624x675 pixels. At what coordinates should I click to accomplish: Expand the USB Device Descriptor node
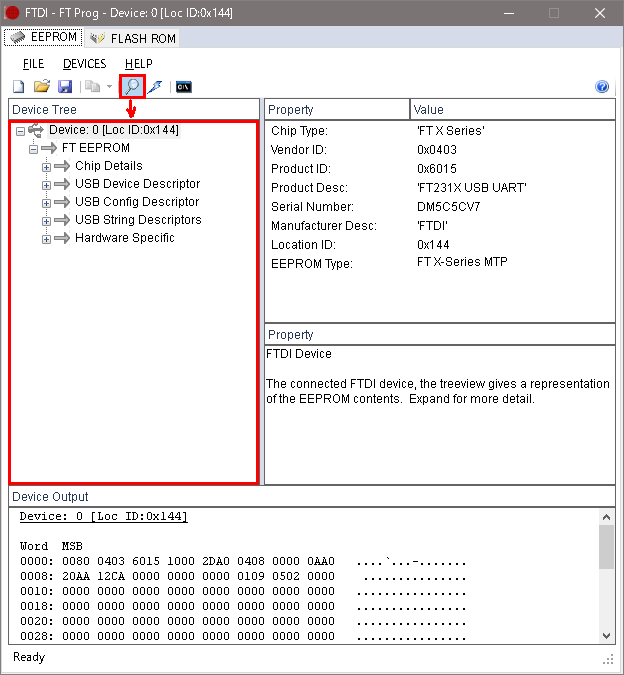(46, 185)
